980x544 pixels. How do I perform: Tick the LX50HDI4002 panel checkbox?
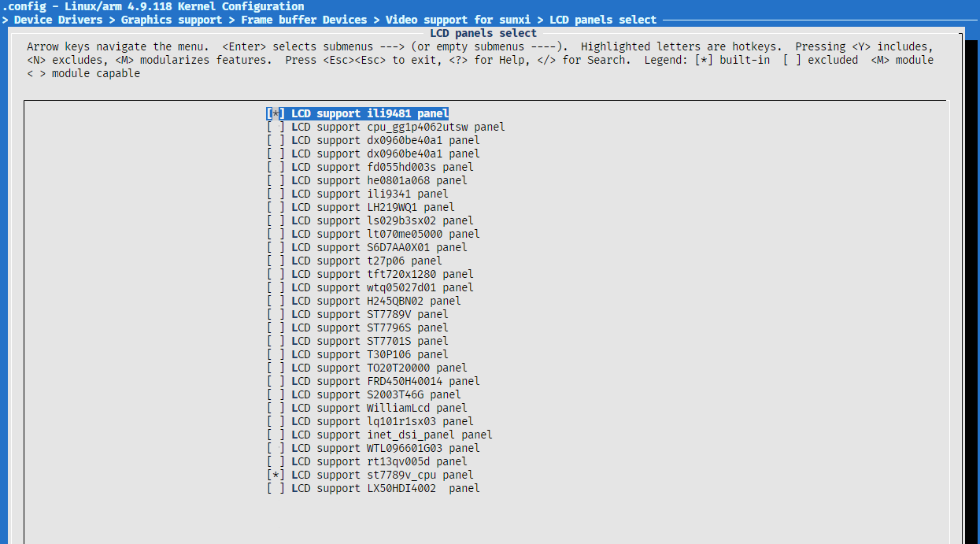tap(276, 488)
